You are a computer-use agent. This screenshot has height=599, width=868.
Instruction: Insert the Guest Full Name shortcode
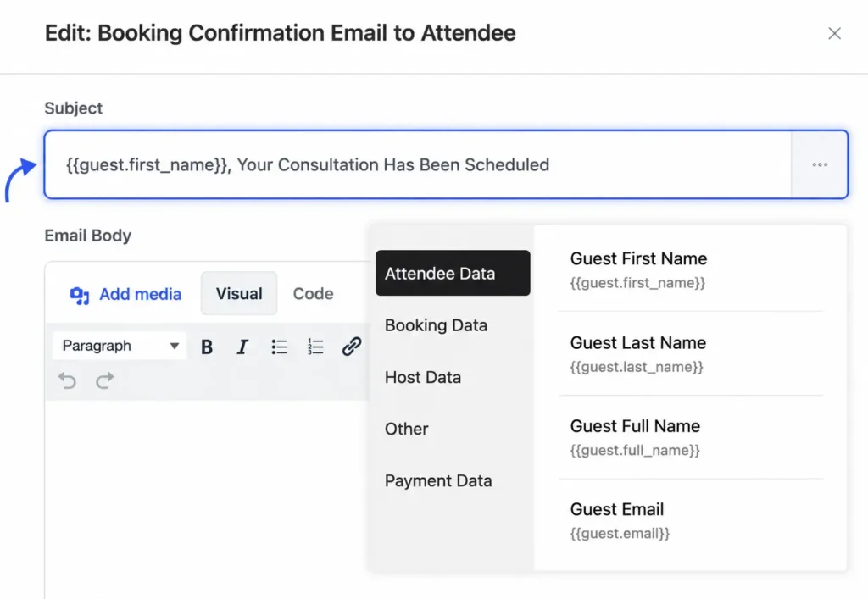pyautogui.click(x=690, y=437)
